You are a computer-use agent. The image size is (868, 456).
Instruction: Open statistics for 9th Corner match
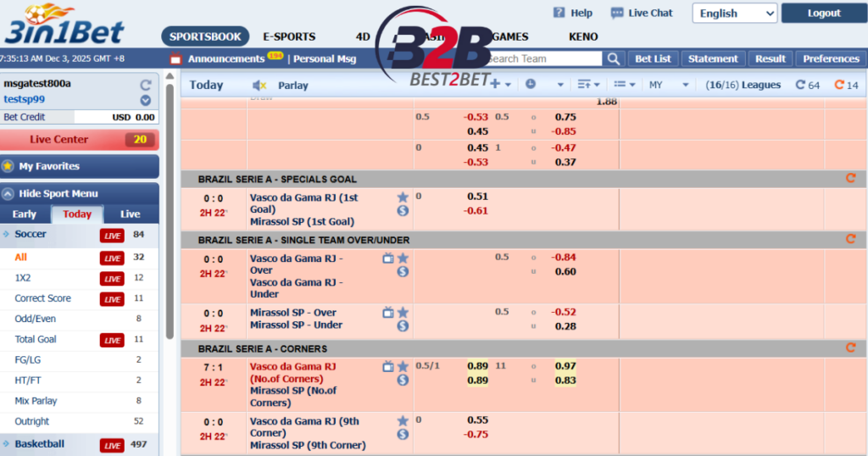tap(403, 435)
